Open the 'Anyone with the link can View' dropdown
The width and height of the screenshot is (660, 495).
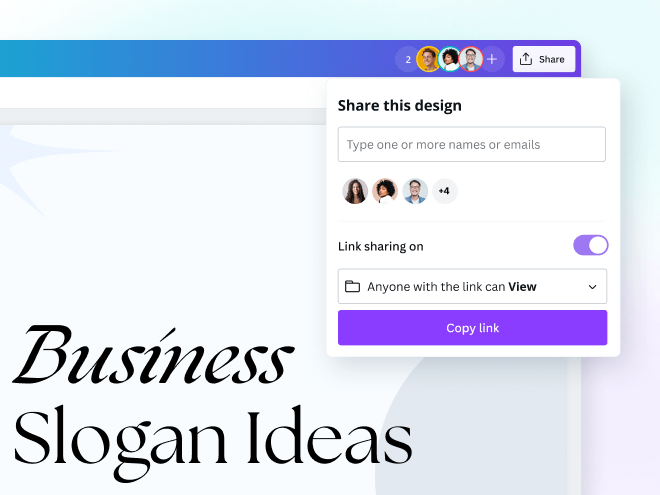[x=472, y=286]
